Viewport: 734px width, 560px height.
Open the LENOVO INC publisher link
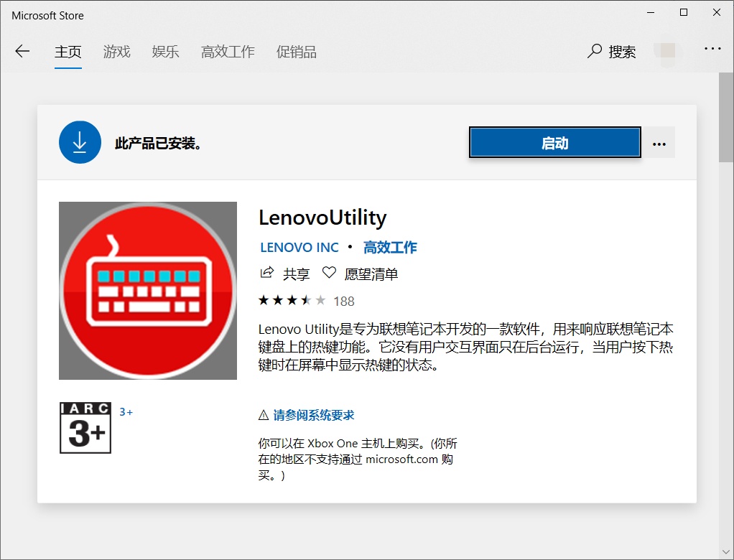(x=299, y=247)
